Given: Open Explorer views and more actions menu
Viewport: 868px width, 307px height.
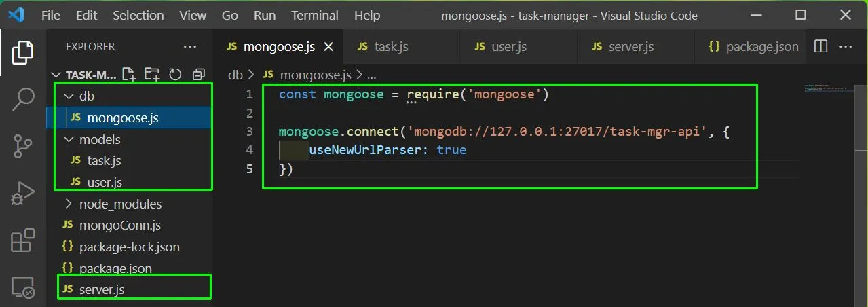Looking at the screenshot, I should [x=190, y=47].
